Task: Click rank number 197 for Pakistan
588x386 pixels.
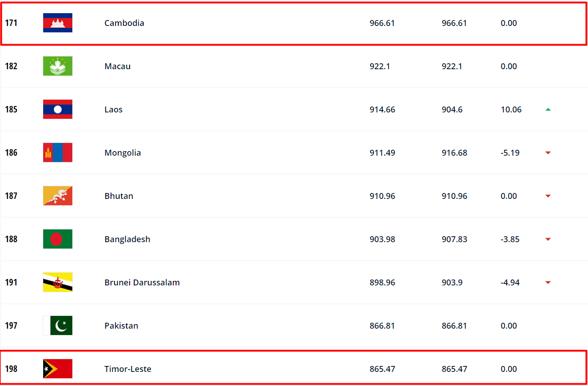Action: click(11, 325)
